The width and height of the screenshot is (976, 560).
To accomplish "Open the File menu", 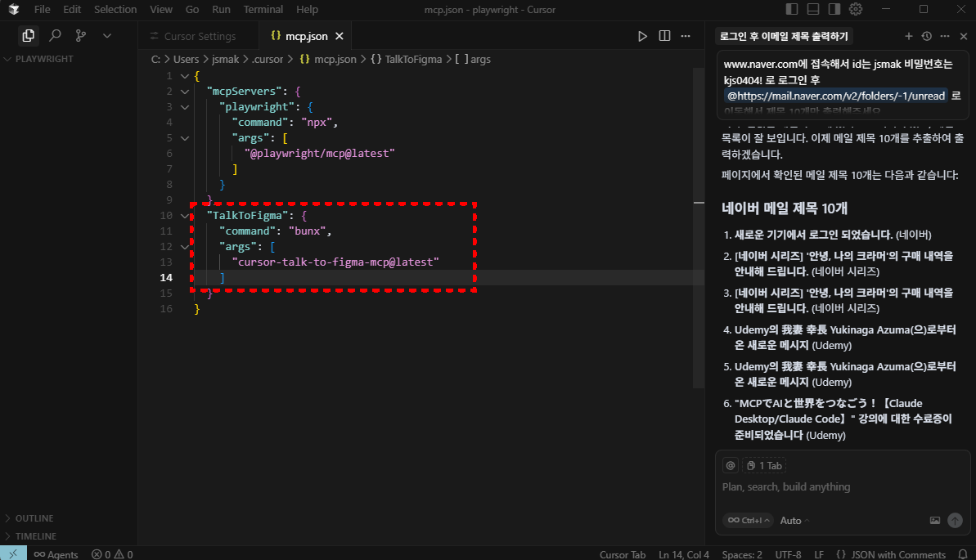I will pyautogui.click(x=43, y=9).
